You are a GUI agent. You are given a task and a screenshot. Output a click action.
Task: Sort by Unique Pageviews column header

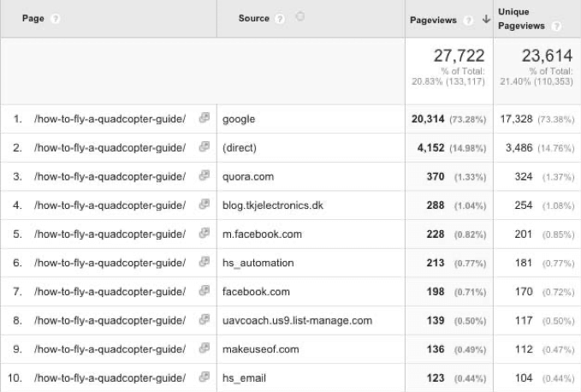[x=521, y=19]
